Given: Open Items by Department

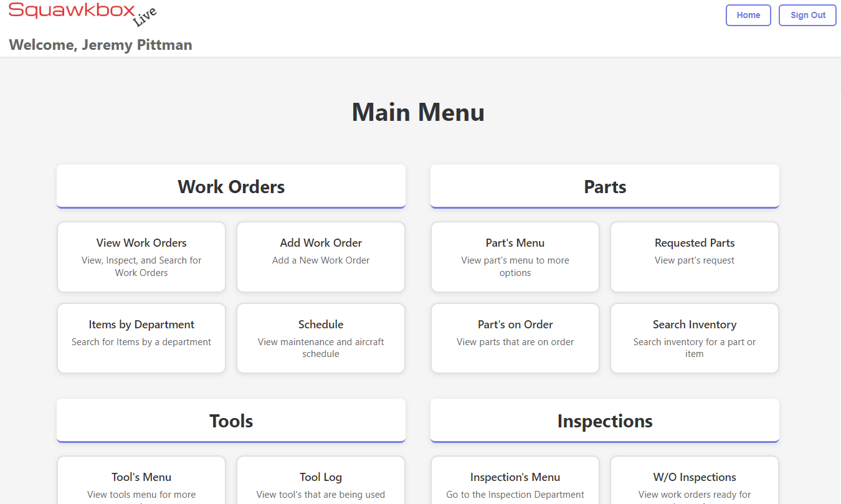Looking at the screenshot, I should 141,338.
